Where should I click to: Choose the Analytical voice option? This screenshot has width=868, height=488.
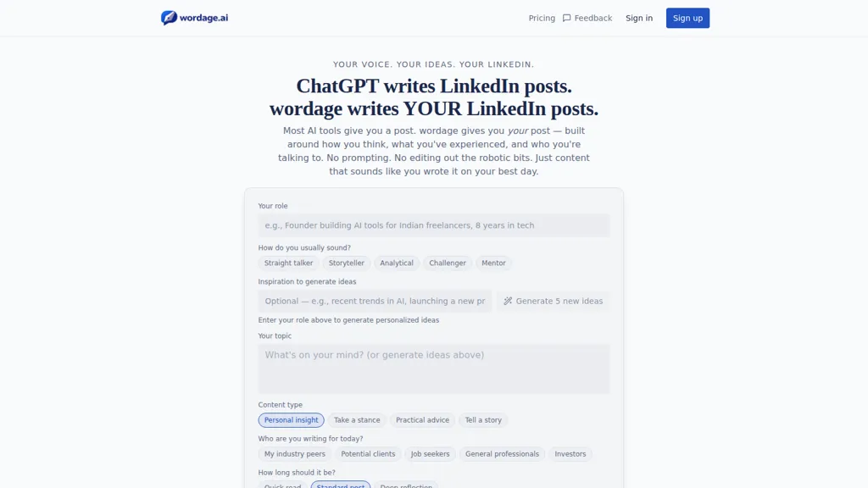tap(397, 263)
